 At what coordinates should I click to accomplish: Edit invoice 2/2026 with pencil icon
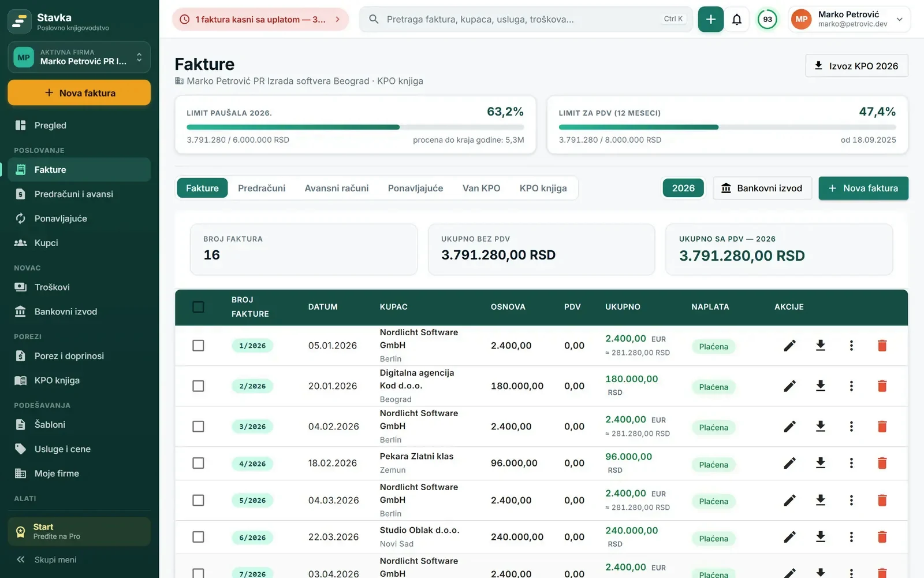789,386
